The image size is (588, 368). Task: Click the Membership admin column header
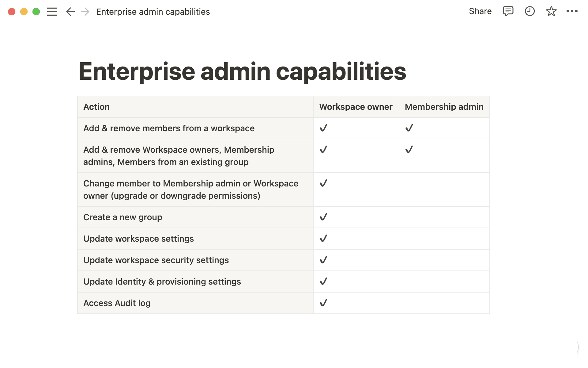point(444,107)
